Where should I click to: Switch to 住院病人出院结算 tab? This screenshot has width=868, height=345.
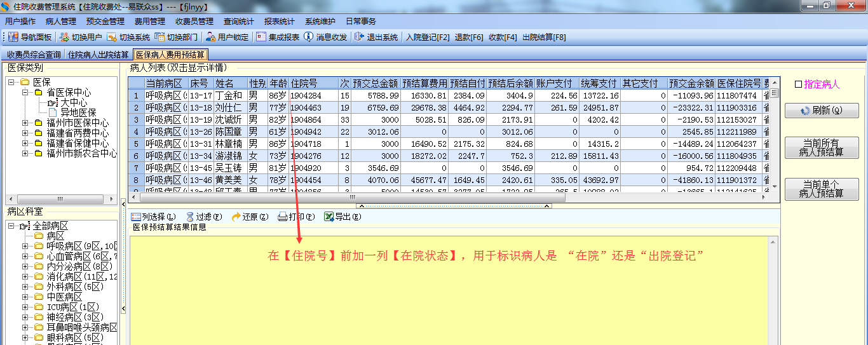(x=98, y=55)
